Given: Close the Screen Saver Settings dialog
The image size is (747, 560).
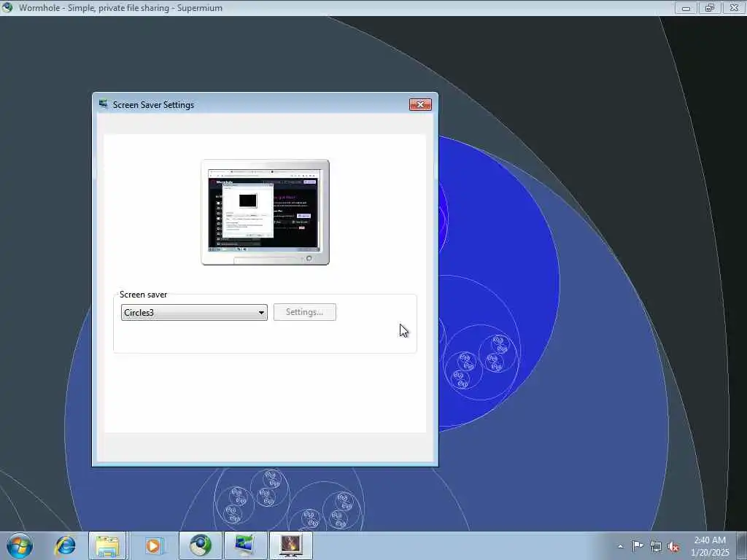Looking at the screenshot, I should (x=420, y=104).
